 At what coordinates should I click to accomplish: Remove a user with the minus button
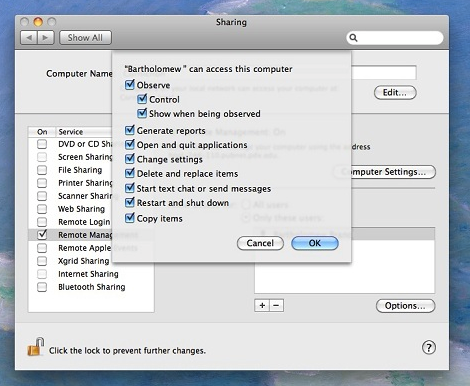276,305
